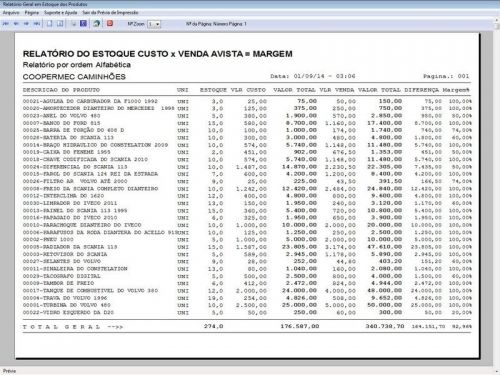
Task: Click the red exit preview icon
Action: coord(110,23)
